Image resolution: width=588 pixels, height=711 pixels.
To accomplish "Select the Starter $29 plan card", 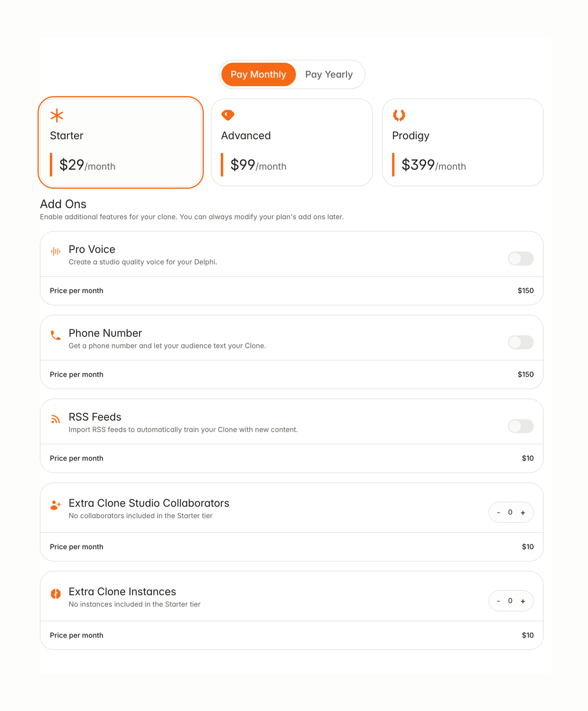I will tap(121, 142).
